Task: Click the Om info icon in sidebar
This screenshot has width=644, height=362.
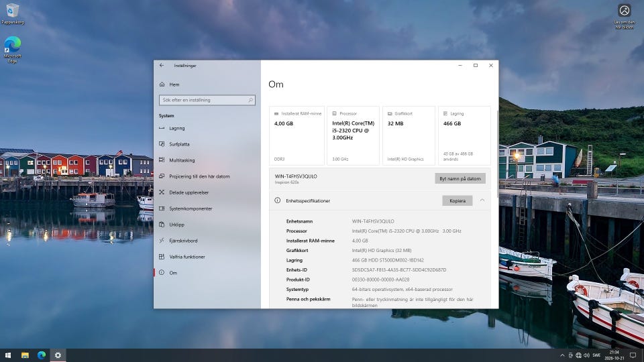Action: (x=162, y=273)
